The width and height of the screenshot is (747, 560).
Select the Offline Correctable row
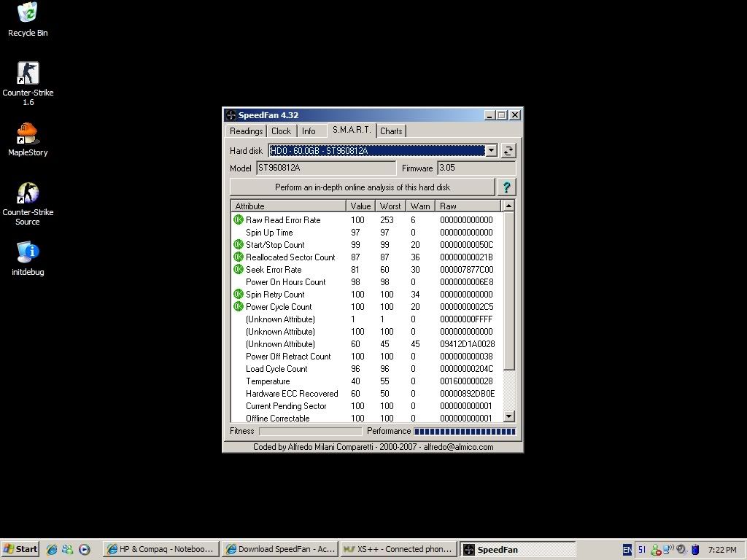click(367, 418)
